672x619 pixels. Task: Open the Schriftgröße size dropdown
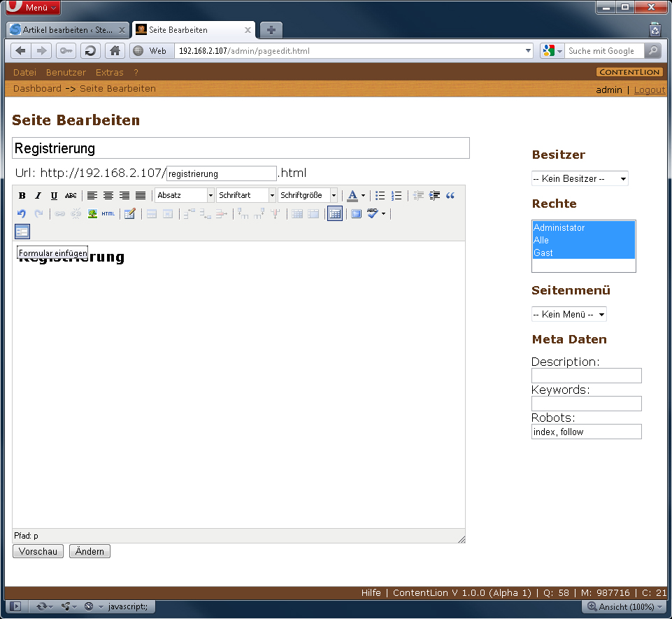(x=307, y=195)
